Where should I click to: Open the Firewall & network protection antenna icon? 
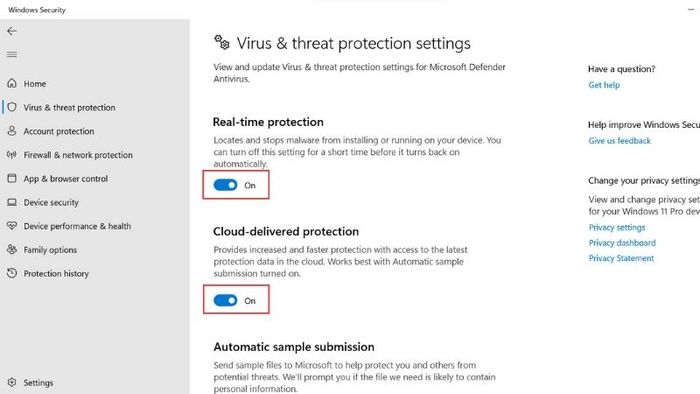(x=12, y=155)
